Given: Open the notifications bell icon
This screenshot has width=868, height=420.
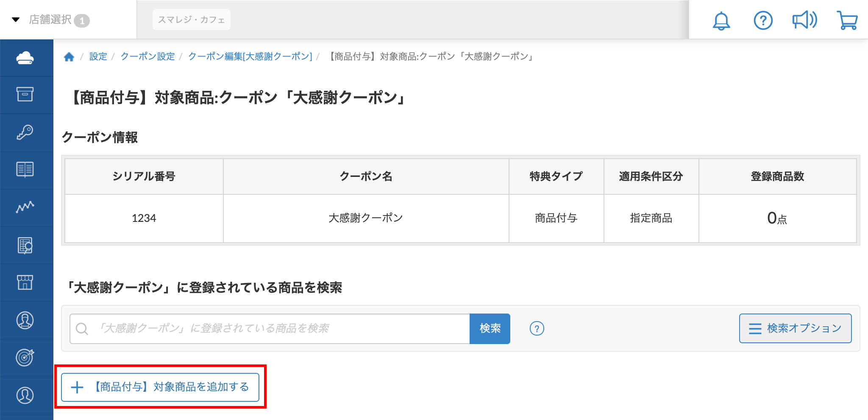Looking at the screenshot, I should (721, 20).
